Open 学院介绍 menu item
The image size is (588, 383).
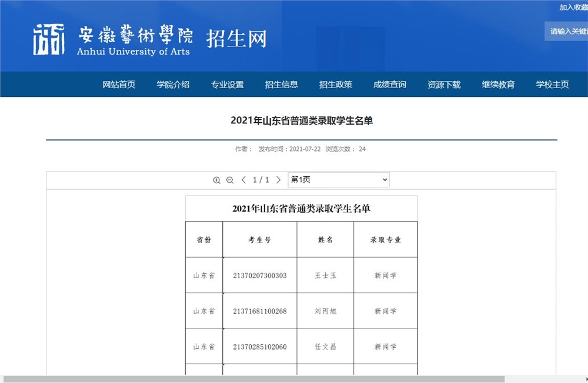173,85
